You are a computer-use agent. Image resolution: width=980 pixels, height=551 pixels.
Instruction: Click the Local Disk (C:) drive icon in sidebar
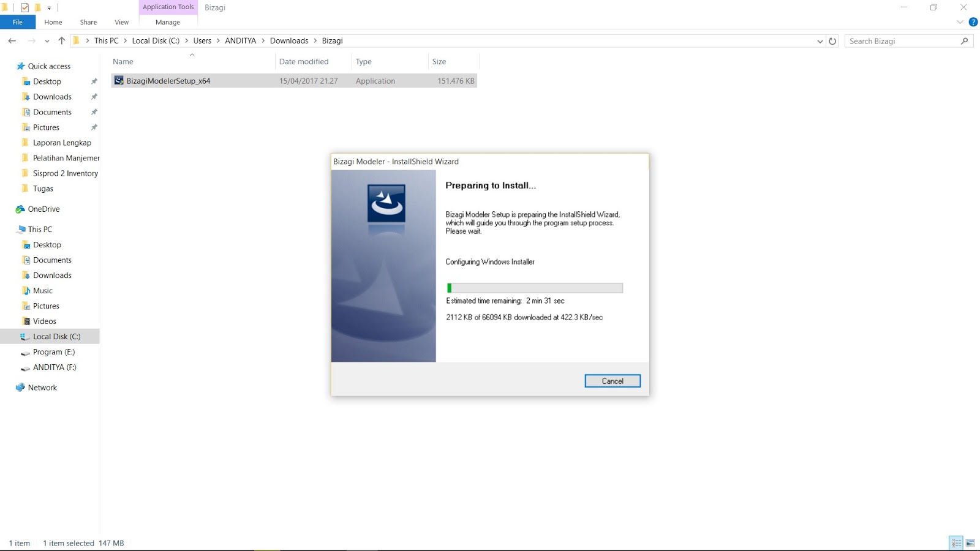coord(25,337)
